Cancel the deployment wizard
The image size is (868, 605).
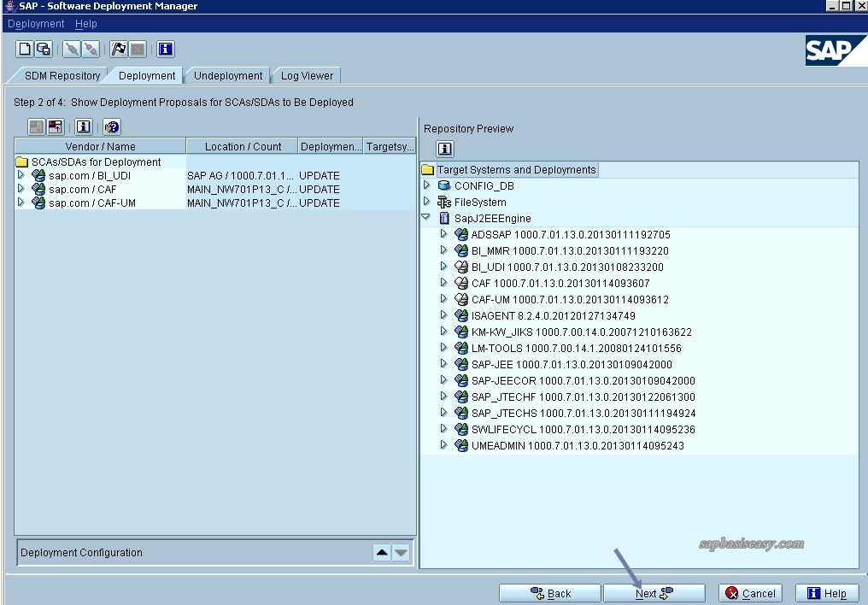click(x=749, y=592)
